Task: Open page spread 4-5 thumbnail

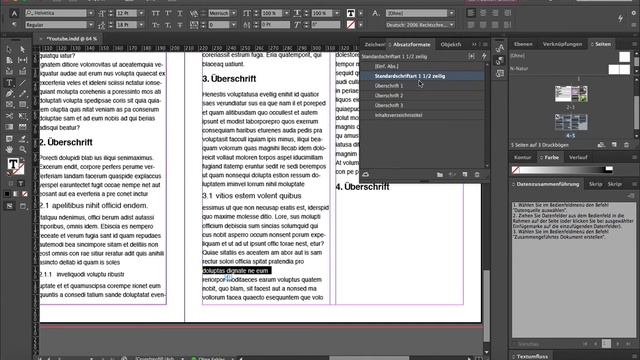Action: tap(571, 122)
